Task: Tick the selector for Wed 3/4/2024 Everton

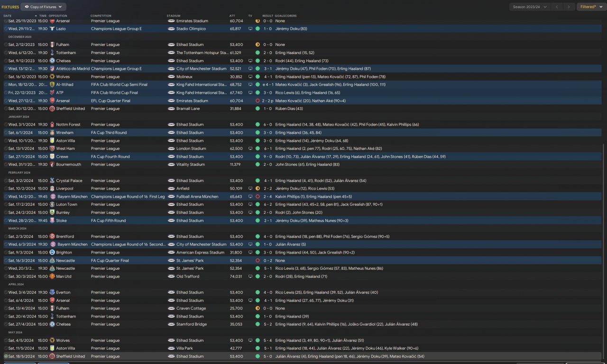Action: tap(6, 292)
